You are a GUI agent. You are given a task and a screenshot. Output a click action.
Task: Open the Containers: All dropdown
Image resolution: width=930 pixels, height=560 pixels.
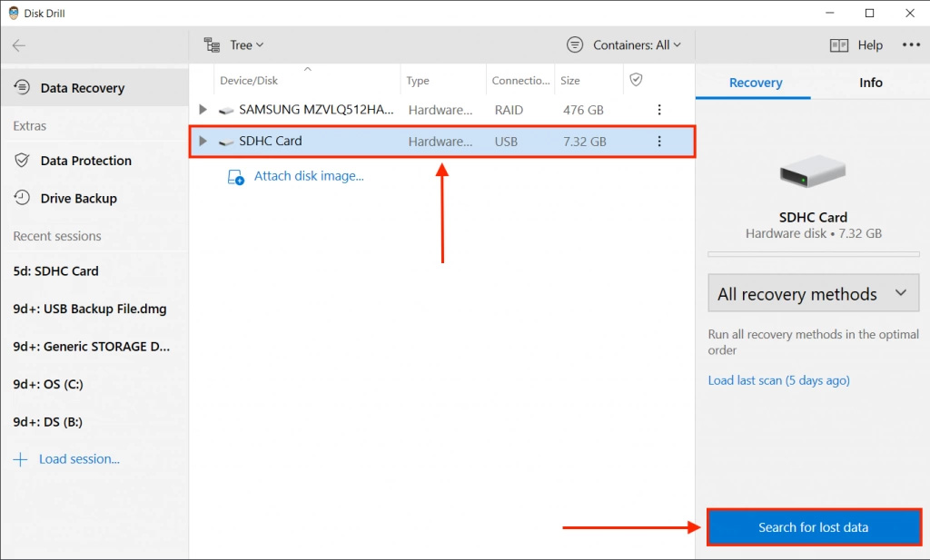tap(637, 45)
